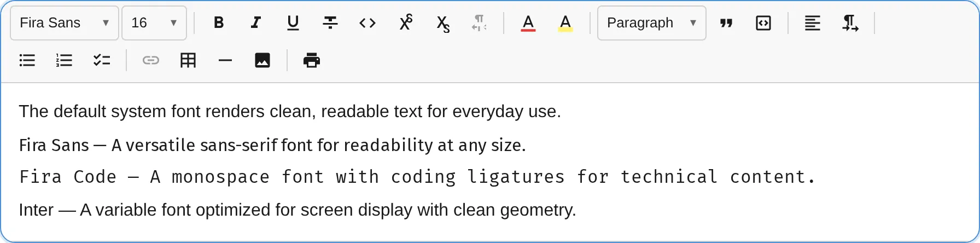
Task: Open text alignment options
Action: pyautogui.click(x=813, y=23)
